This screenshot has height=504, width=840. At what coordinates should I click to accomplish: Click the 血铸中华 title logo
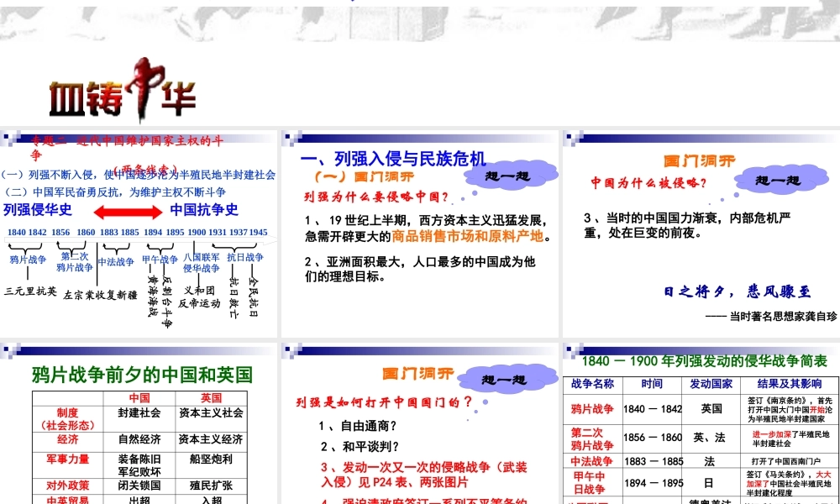coord(123,90)
